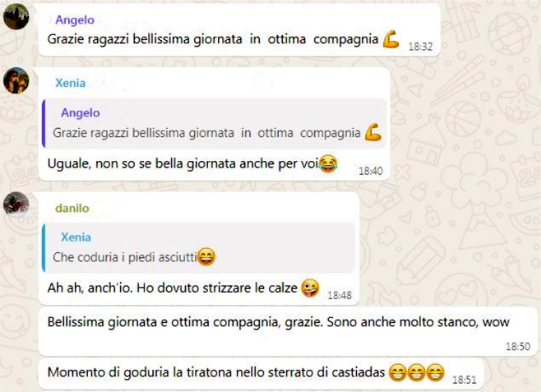Open danilo's profile picture avatar
Viewport: 541px width, 392px height.
(16, 205)
